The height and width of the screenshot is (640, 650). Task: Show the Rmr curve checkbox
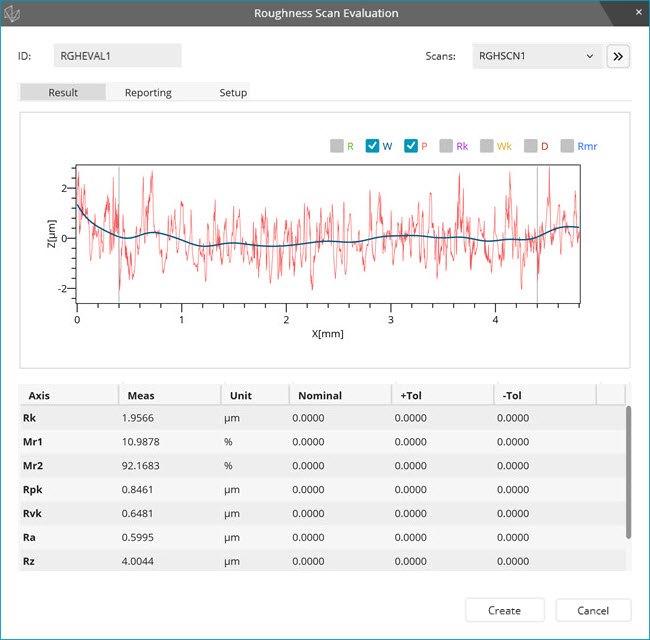(x=567, y=146)
